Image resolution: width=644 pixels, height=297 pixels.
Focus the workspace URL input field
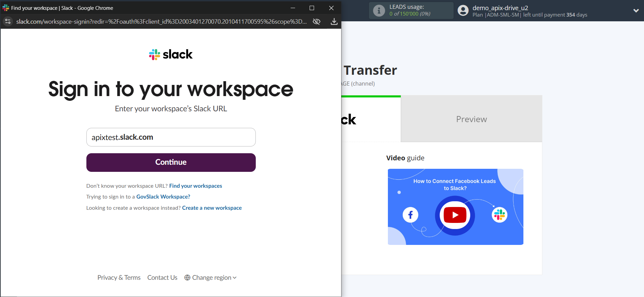(x=171, y=137)
